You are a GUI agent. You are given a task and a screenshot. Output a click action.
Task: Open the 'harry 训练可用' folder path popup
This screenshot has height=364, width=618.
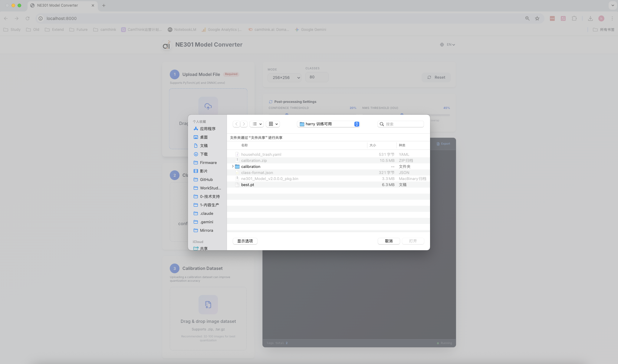(329, 124)
